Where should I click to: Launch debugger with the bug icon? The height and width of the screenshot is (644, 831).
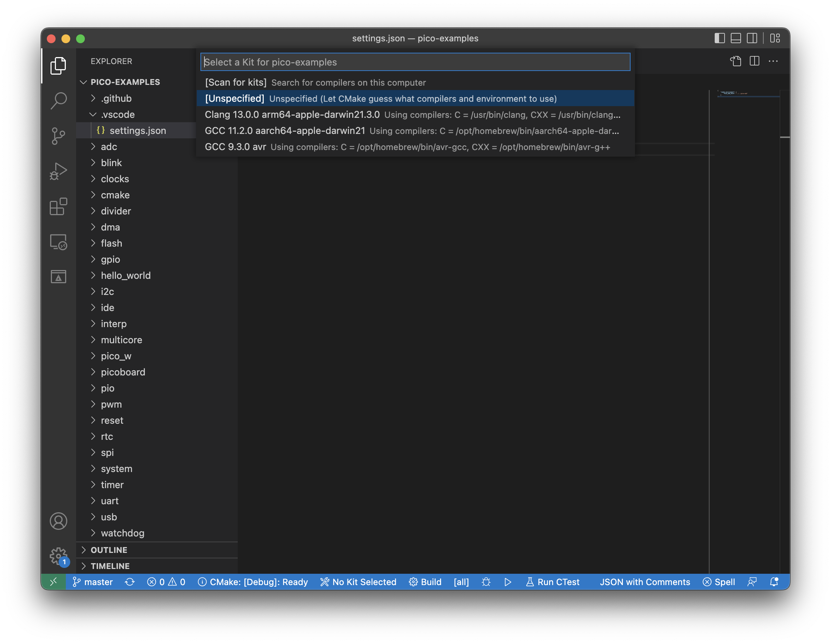486,581
